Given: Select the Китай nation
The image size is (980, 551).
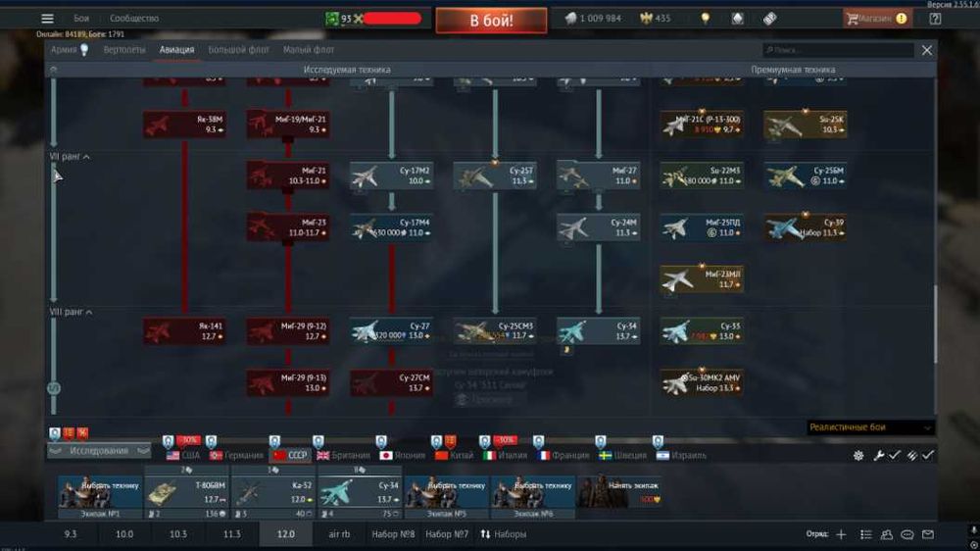Looking at the screenshot, I should (455, 455).
